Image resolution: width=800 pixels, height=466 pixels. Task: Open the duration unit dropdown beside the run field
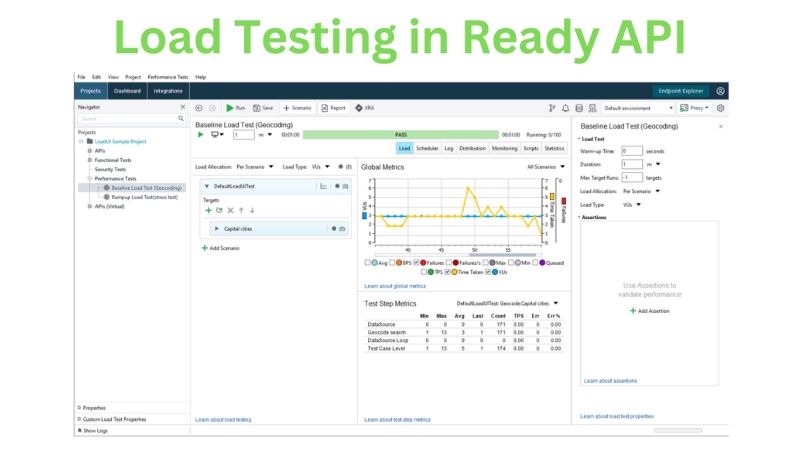pos(265,135)
